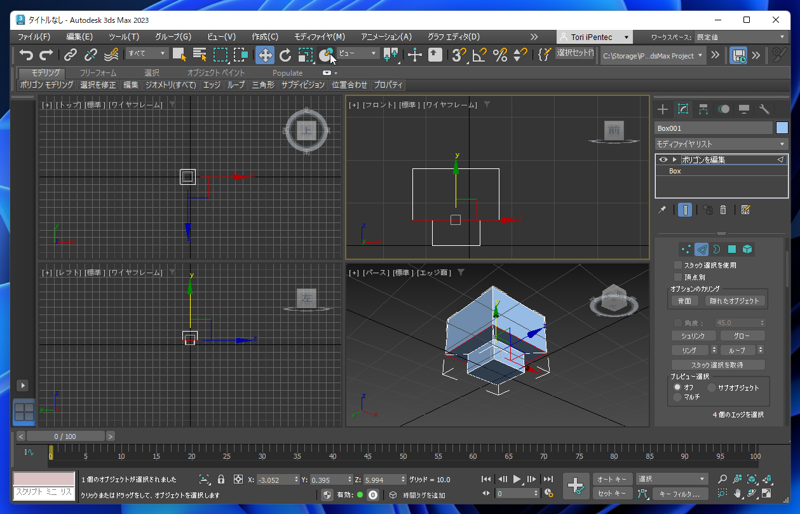This screenshot has height=514, width=800.
Task: Toggle the Set Key button
Action: [612, 493]
